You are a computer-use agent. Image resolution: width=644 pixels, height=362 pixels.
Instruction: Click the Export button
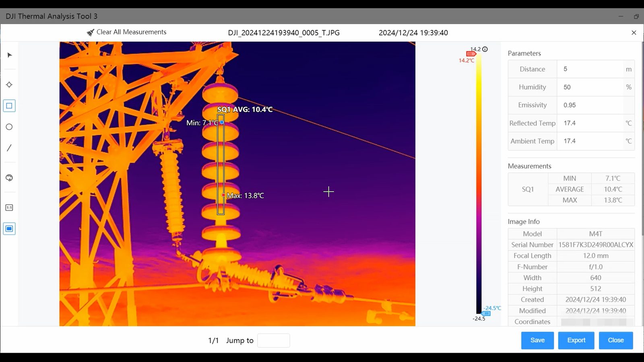(x=576, y=340)
